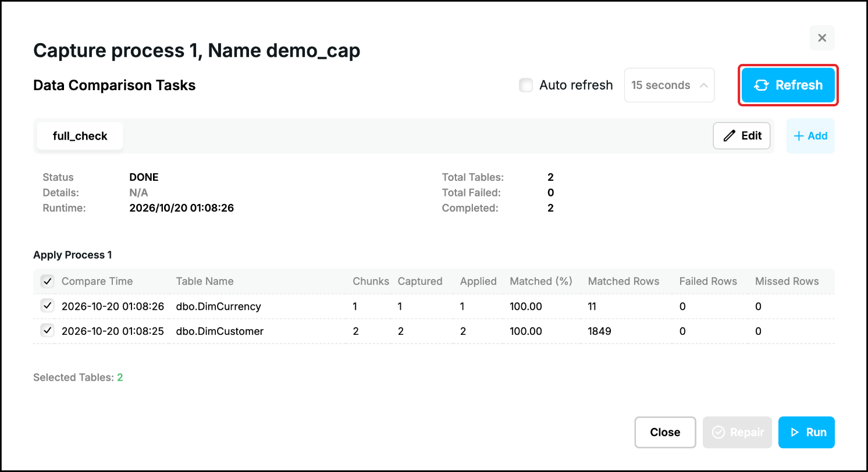The height and width of the screenshot is (472, 868).
Task: Click the Repair button
Action: (x=737, y=432)
